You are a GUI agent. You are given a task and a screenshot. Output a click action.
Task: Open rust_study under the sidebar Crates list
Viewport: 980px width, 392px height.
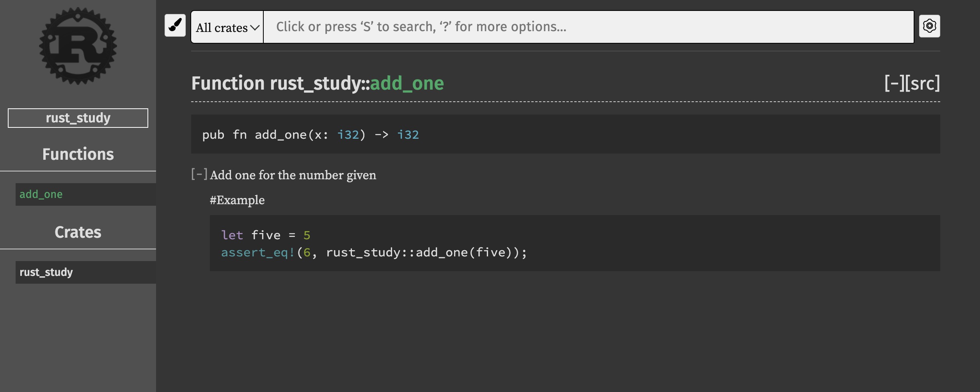[46, 272]
